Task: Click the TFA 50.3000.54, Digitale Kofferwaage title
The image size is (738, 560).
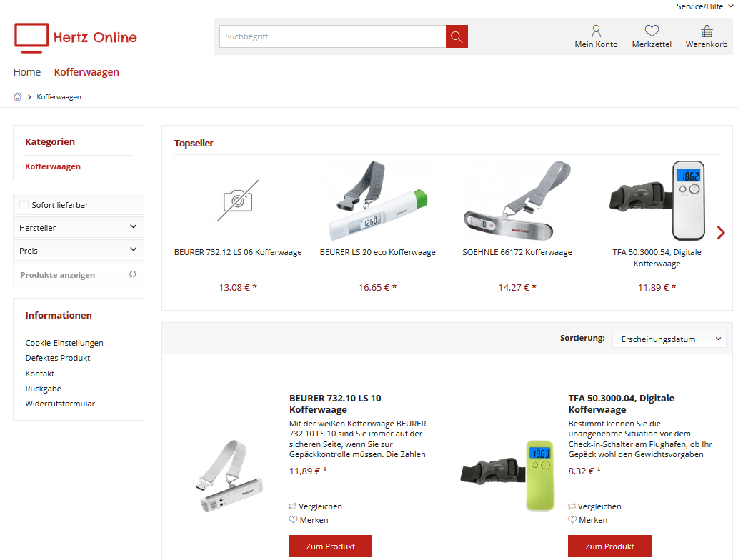Action: (657, 258)
